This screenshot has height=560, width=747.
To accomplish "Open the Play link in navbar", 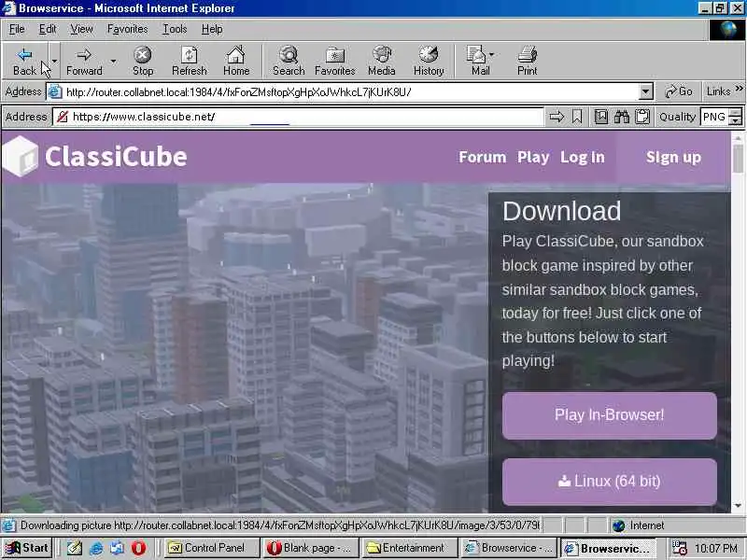I will coord(533,157).
